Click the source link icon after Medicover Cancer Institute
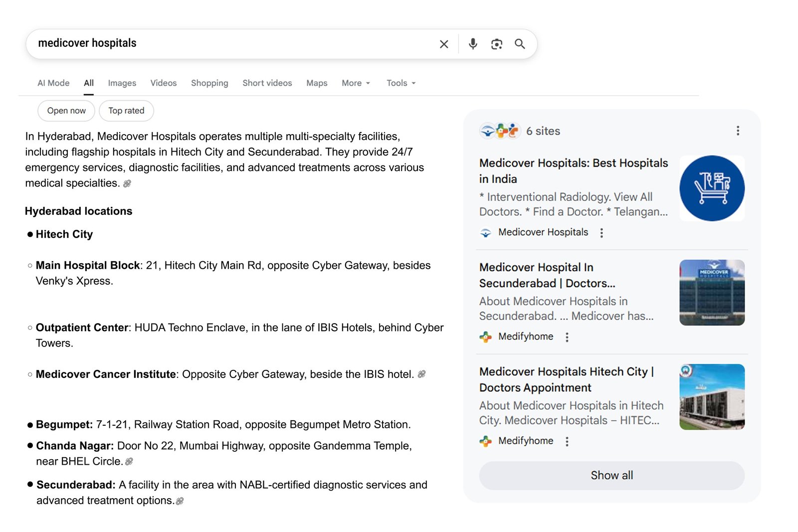 pos(421,374)
